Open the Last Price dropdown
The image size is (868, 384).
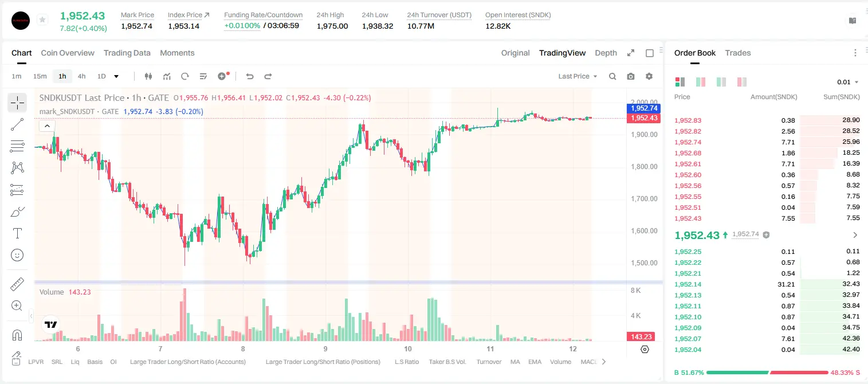point(578,76)
